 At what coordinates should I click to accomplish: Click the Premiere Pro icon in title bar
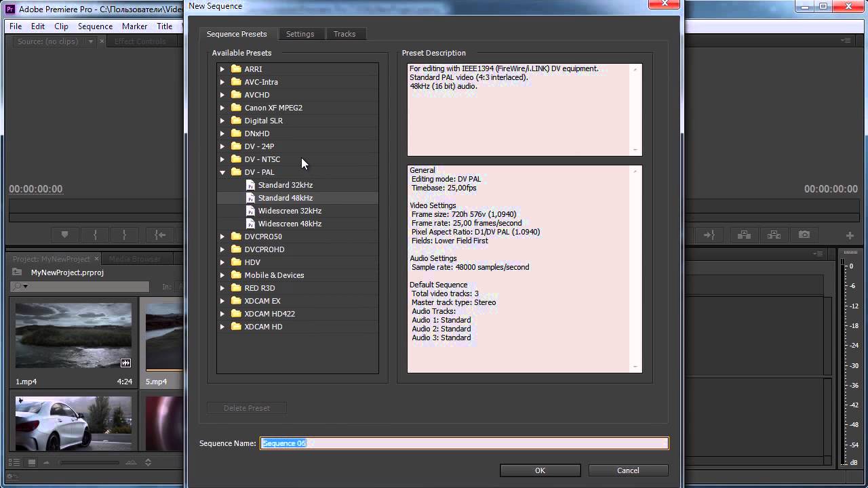click(x=10, y=9)
